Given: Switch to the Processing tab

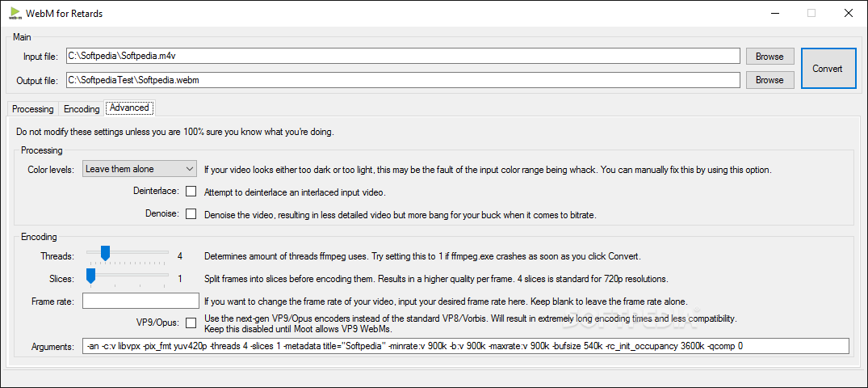Looking at the screenshot, I should (x=32, y=109).
